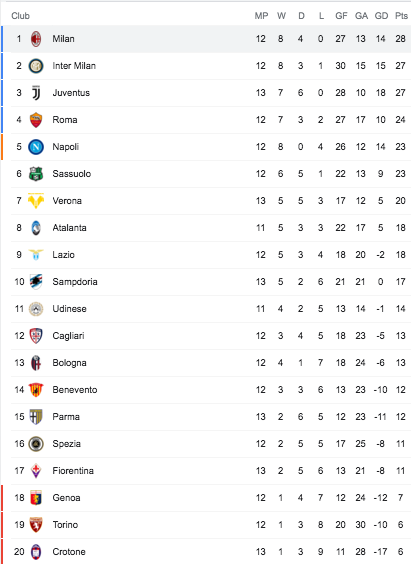Click the Fiorentina crest icon
The image size is (411, 564).
(x=36, y=470)
